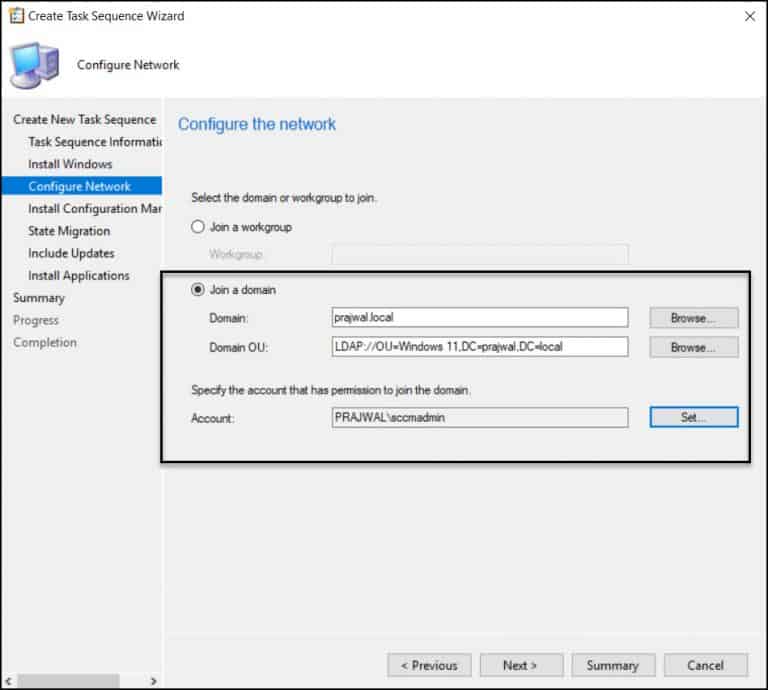Cancel the Create Task Sequence Wizard

pyautogui.click(x=705, y=666)
